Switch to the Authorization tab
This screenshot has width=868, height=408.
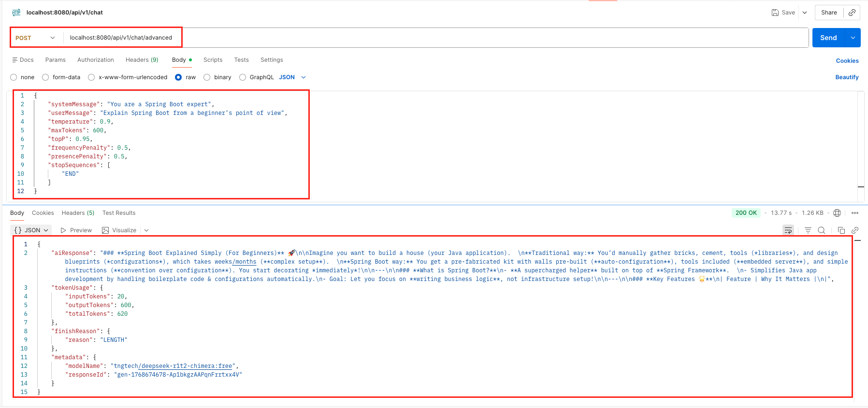pos(96,60)
